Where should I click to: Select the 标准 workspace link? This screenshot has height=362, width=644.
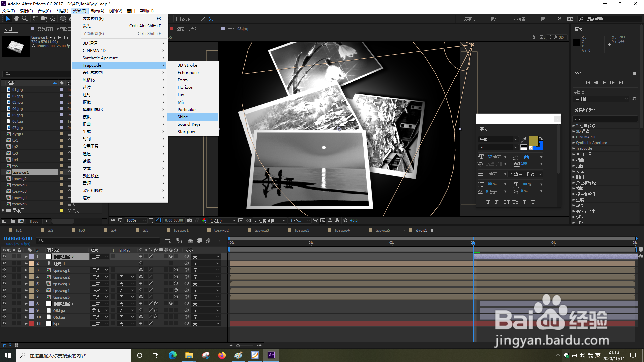pyautogui.click(x=494, y=19)
